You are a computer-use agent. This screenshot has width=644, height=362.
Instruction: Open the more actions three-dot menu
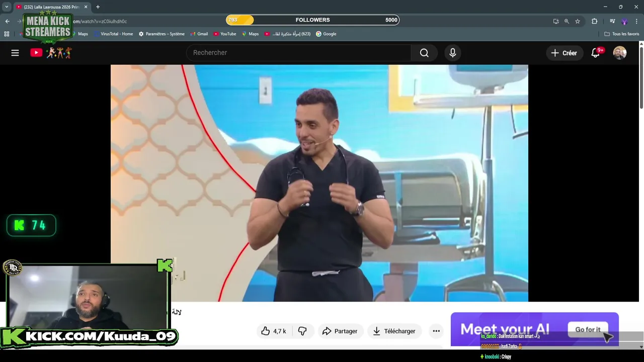[x=436, y=331]
